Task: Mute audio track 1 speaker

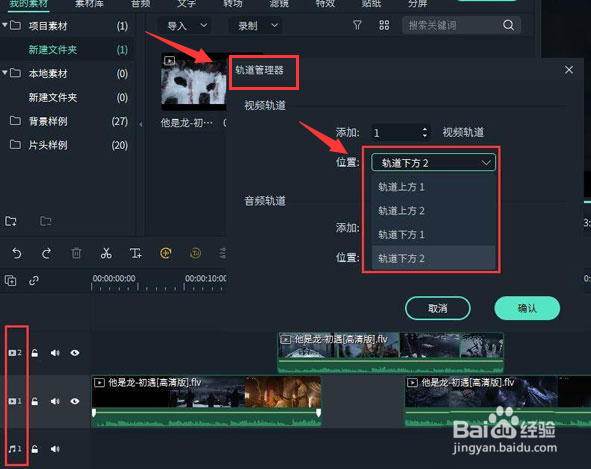Action: point(55,449)
